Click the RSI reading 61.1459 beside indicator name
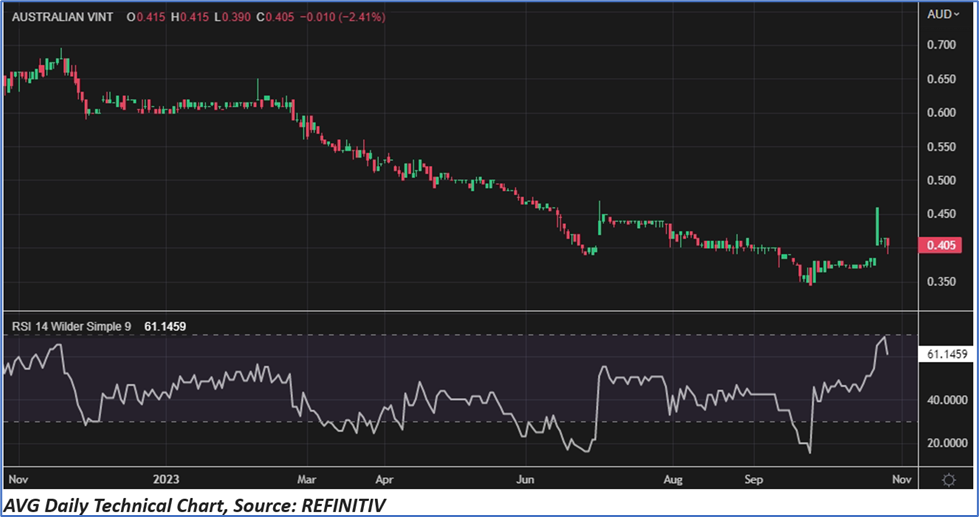This screenshot has height=517, width=979. (x=165, y=326)
